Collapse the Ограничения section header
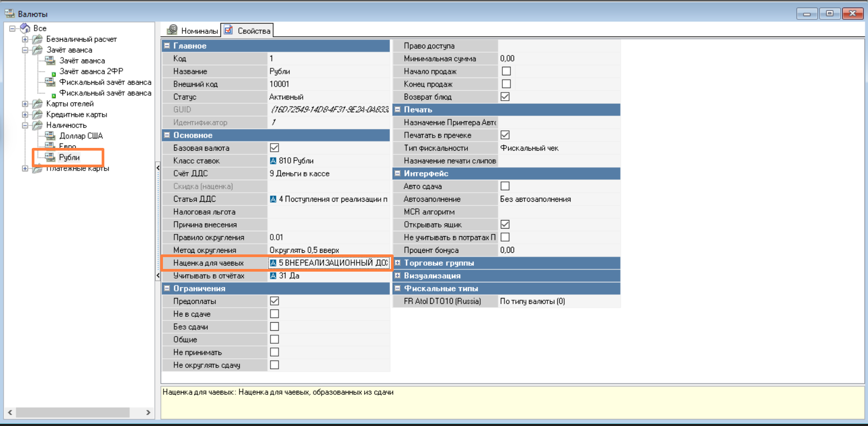 (167, 288)
